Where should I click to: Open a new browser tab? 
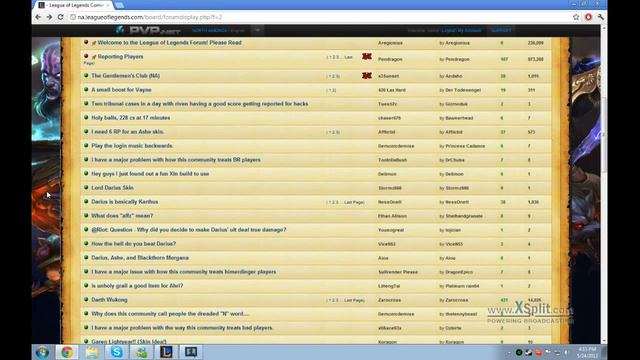[x=119, y=5]
